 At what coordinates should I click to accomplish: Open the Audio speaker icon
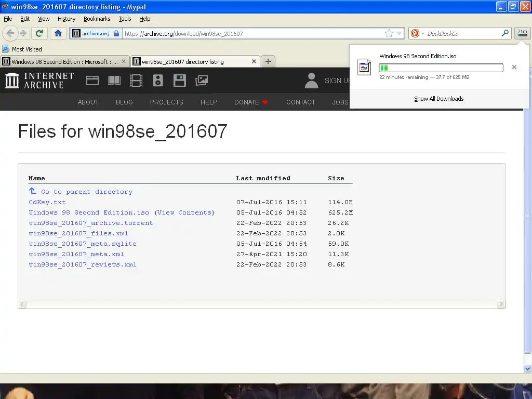158,81
